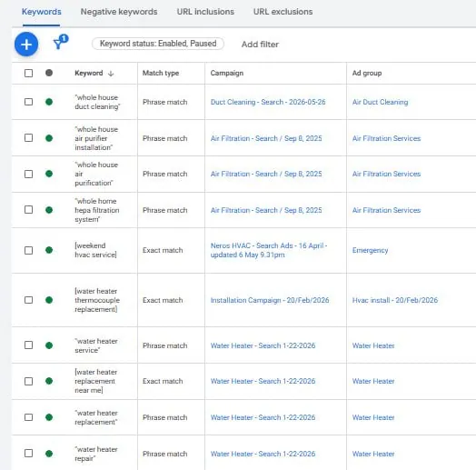Check the 'whole house duct cleaning' row

tap(28, 102)
